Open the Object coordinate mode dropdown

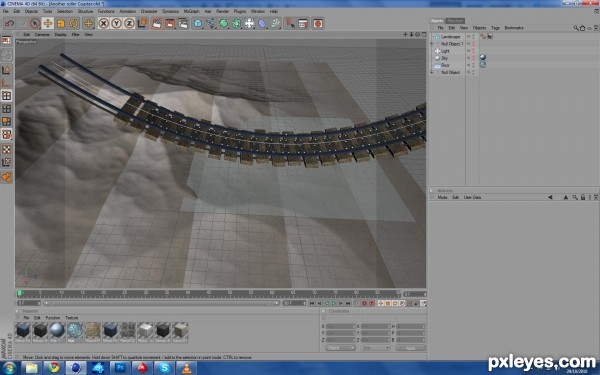[x=340, y=348]
